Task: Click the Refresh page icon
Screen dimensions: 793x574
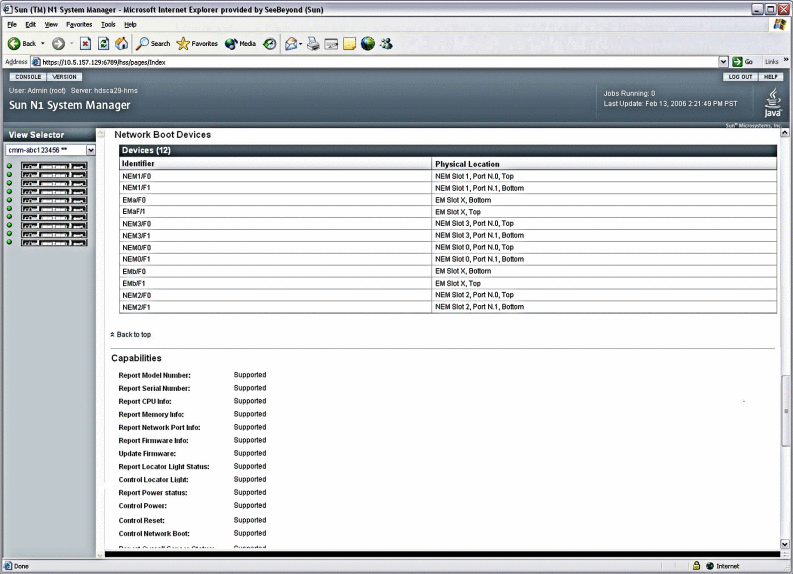Action: tap(104, 44)
